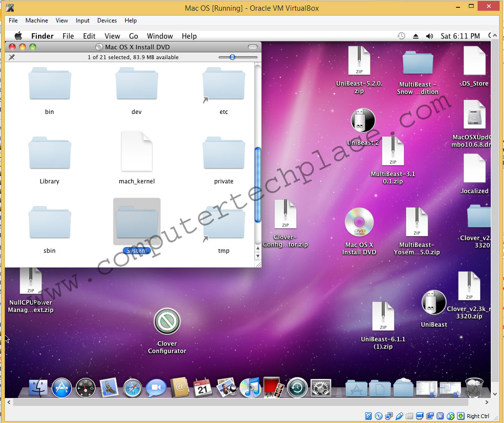Select NullCPUPowerManag...ext.zip file
Screen dimensions: 504x423
pos(30,281)
